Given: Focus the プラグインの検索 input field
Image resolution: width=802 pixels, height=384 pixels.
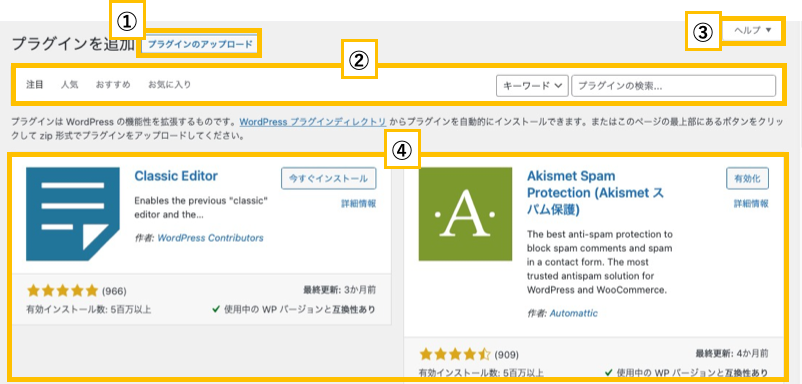Looking at the screenshot, I should [674, 86].
